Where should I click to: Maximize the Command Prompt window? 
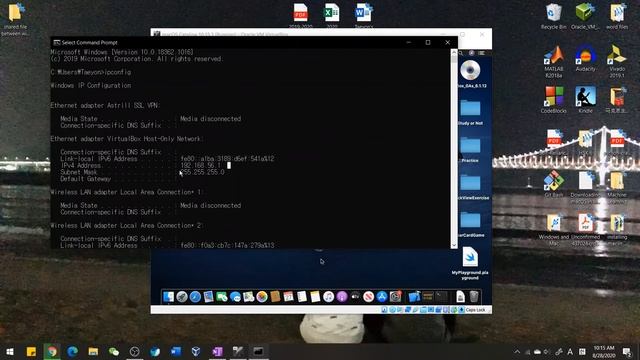[428, 42]
